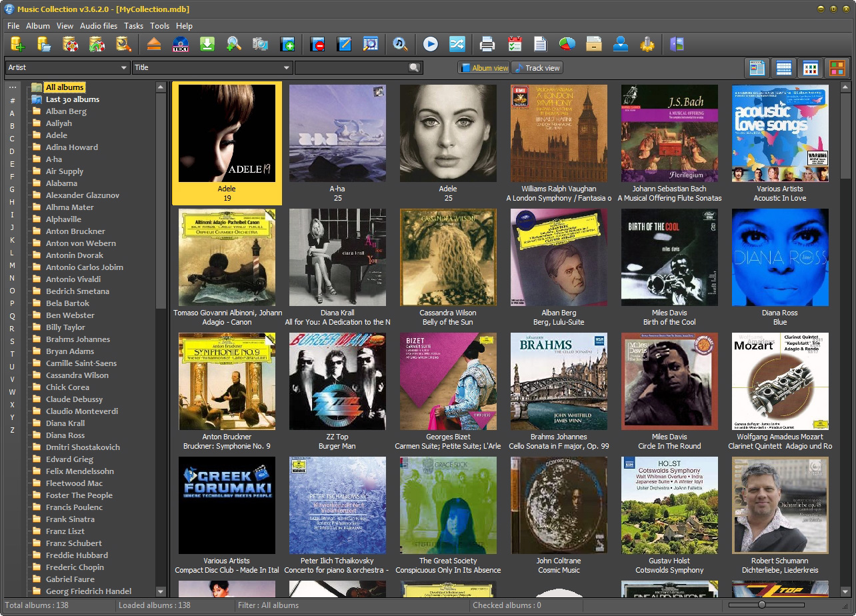The height and width of the screenshot is (616, 856).
Task: Switch to the small thumbnails layout icon
Action: (810, 68)
